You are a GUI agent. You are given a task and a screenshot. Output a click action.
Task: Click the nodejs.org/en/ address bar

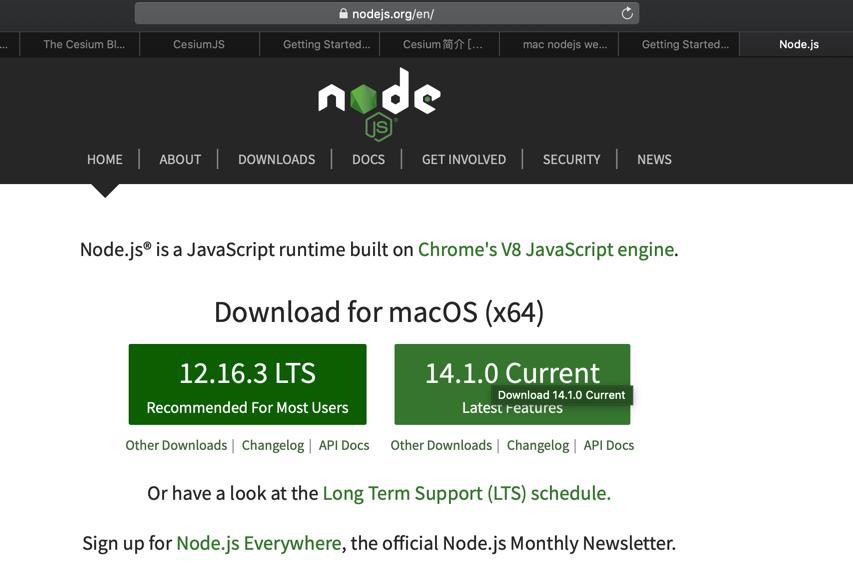(386, 14)
